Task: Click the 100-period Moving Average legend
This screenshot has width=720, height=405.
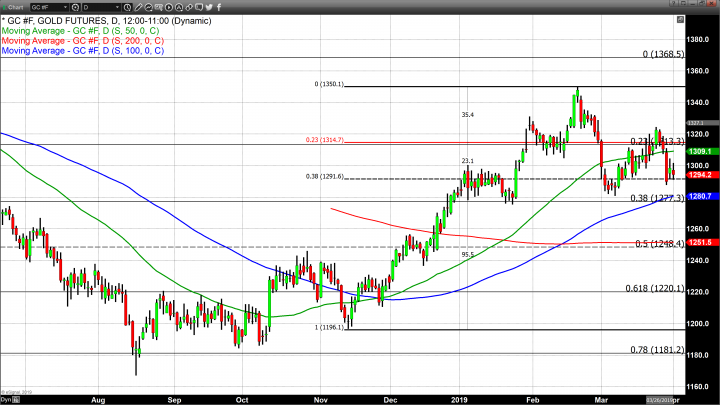Action: point(83,51)
